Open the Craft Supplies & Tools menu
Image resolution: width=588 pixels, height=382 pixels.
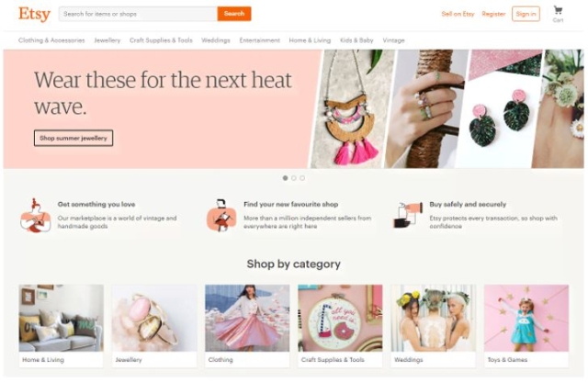click(161, 40)
